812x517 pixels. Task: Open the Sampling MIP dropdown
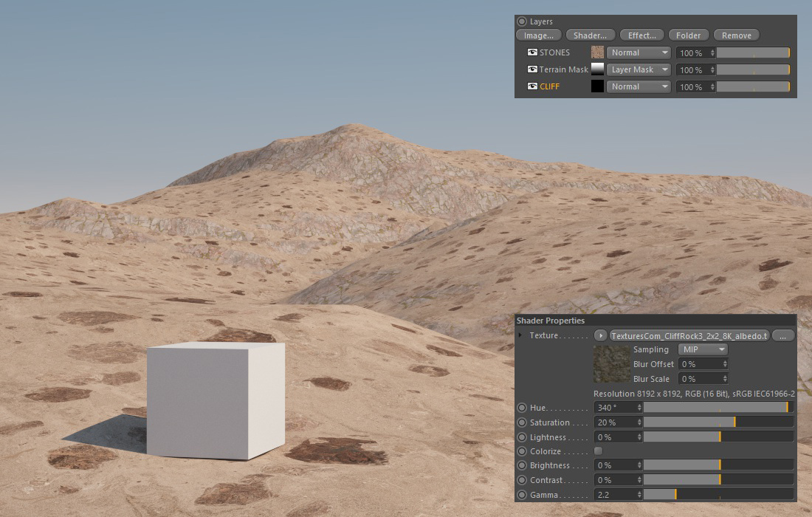click(x=702, y=349)
